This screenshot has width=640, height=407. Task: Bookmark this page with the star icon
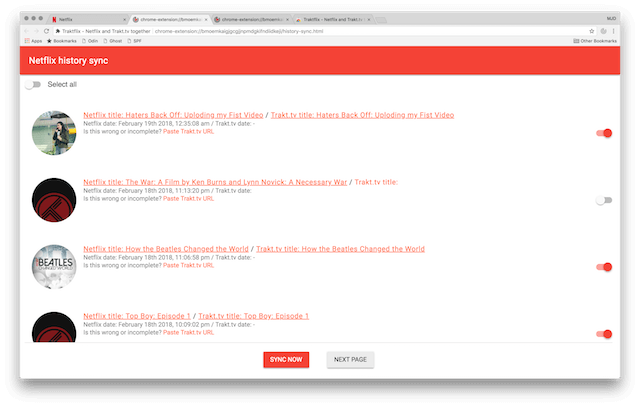click(591, 31)
